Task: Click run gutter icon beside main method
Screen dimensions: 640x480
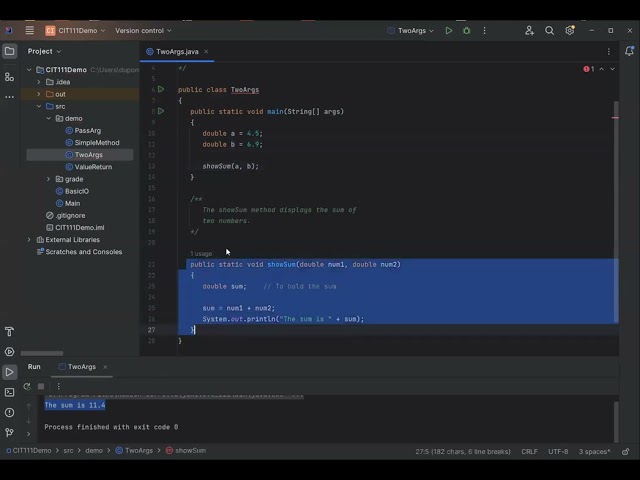Action: coord(161,111)
